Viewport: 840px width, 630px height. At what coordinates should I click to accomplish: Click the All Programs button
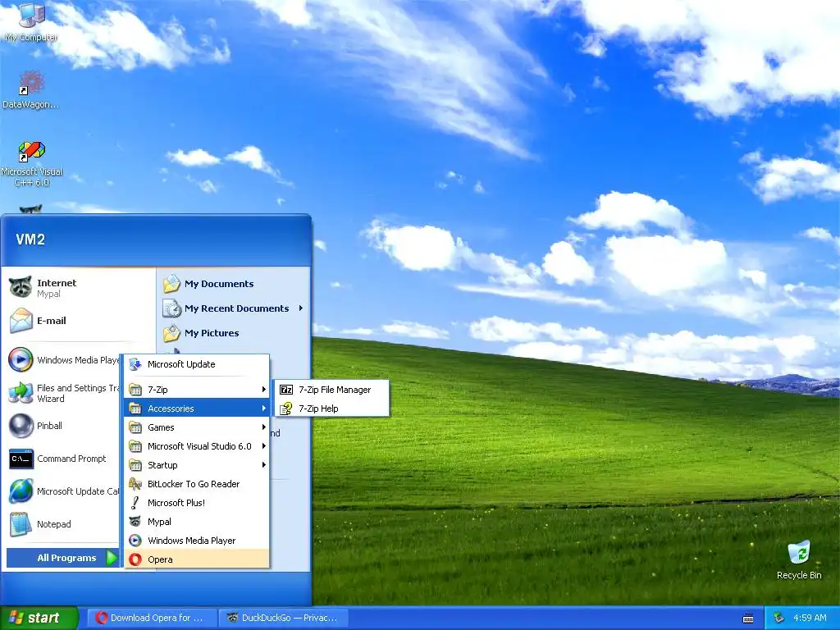point(62,558)
